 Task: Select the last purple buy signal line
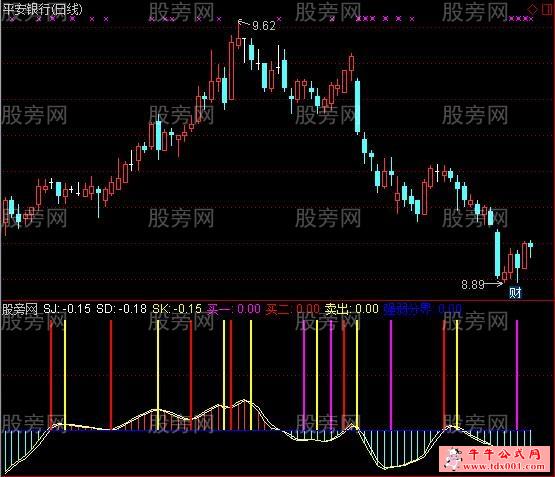point(517,375)
